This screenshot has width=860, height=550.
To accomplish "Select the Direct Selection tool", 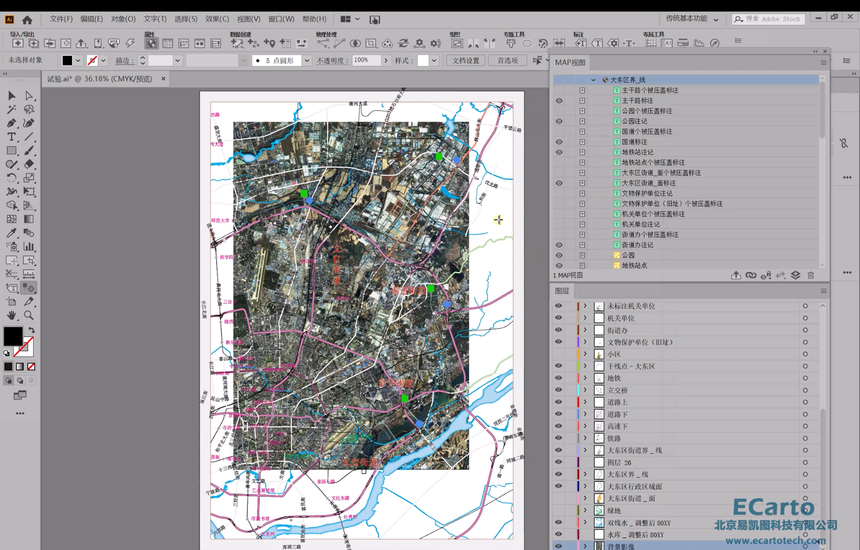I will click(29, 95).
